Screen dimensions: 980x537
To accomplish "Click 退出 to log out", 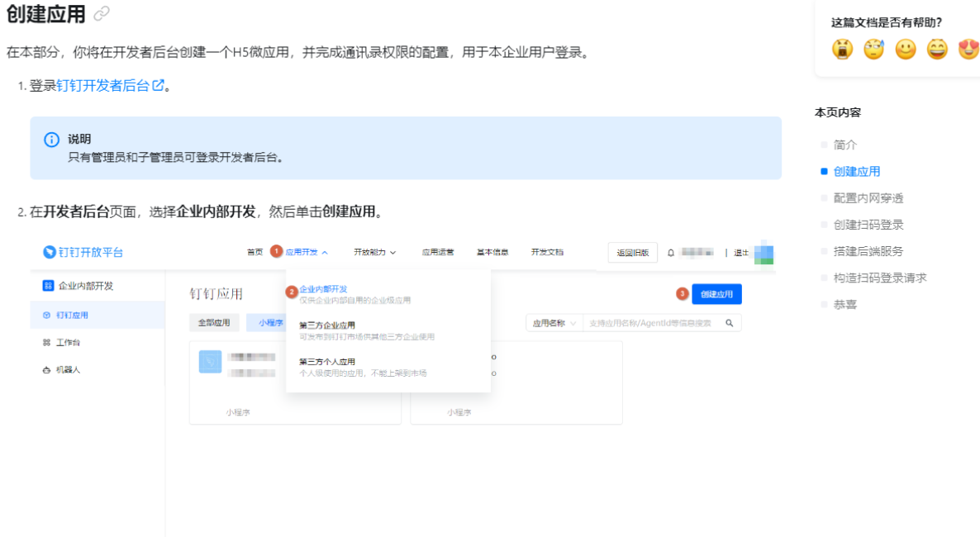I will (x=740, y=253).
